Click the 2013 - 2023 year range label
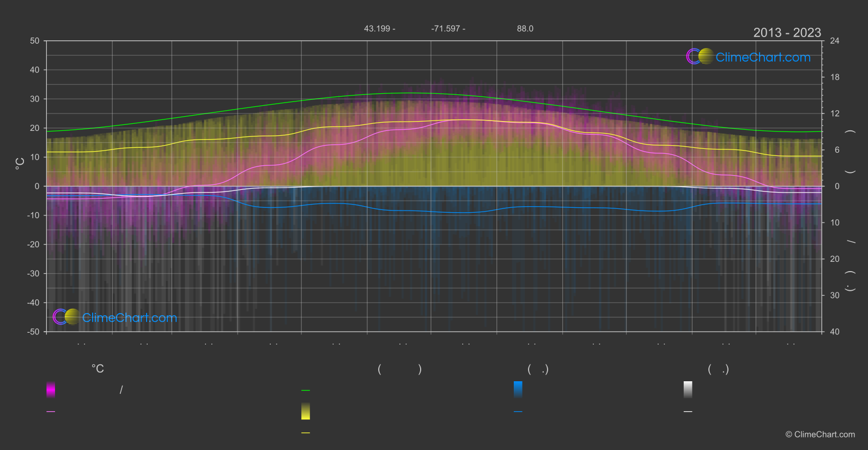Screen dimensions: 868x450 click(787, 33)
